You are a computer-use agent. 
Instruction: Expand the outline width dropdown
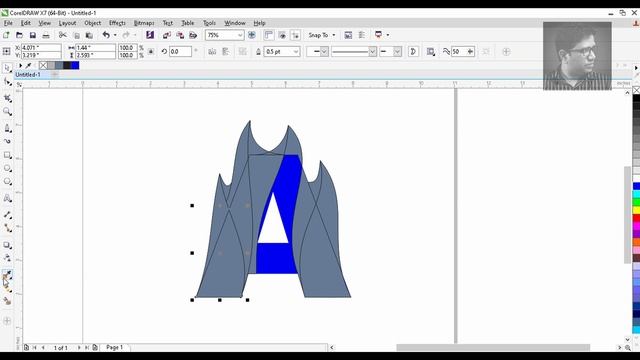296,51
